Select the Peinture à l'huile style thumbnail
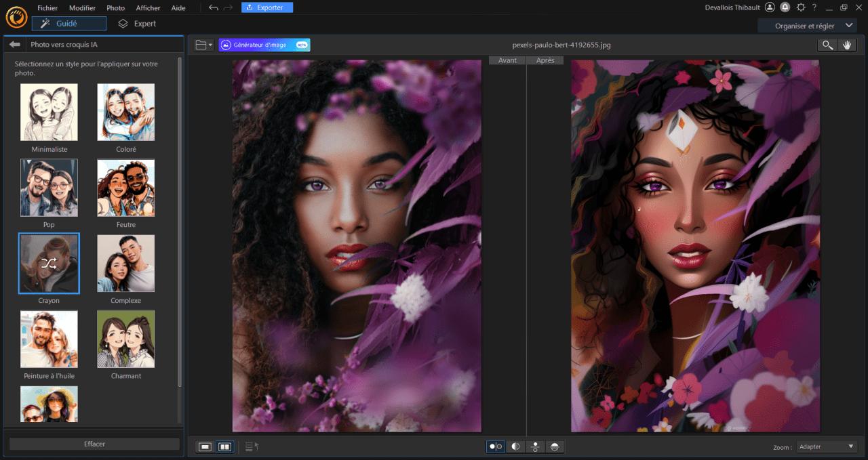 coord(49,339)
